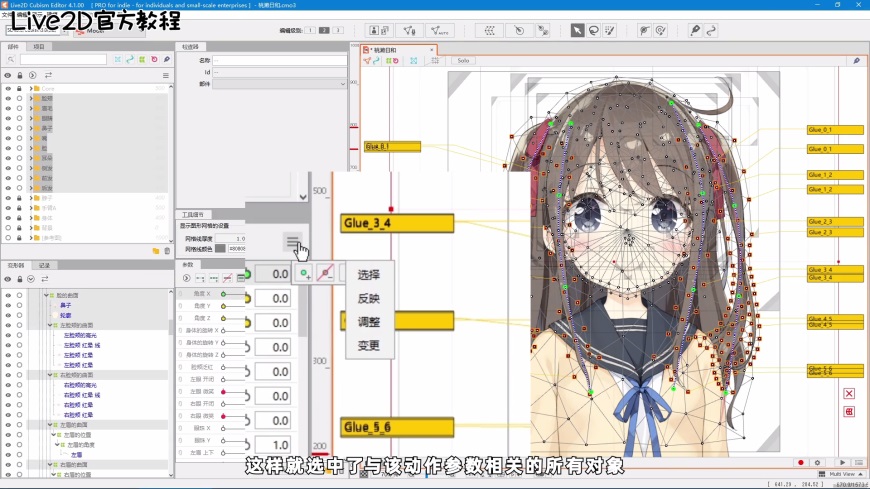
Task: Open the 部件 dropdown in inspector
Action: [280, 83]
